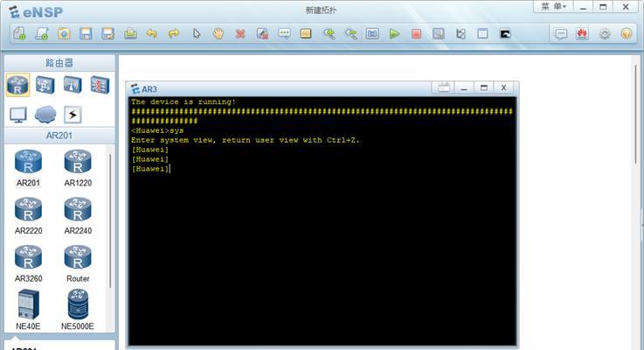This screenshot has width=644, height=350.
Task: Click 'The device is running!' terminal text
Action: tap(184, 101)
